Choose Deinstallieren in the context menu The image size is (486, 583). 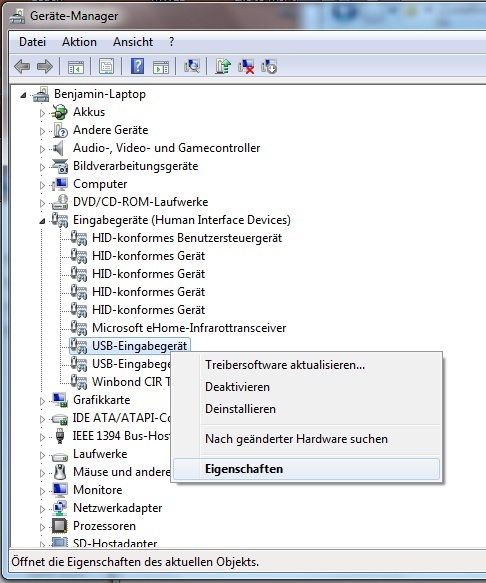[x=307, y=409]
